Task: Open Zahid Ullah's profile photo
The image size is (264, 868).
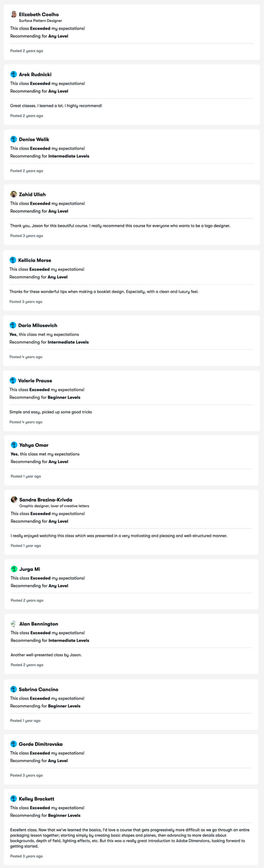Action: tap(14, 194)
